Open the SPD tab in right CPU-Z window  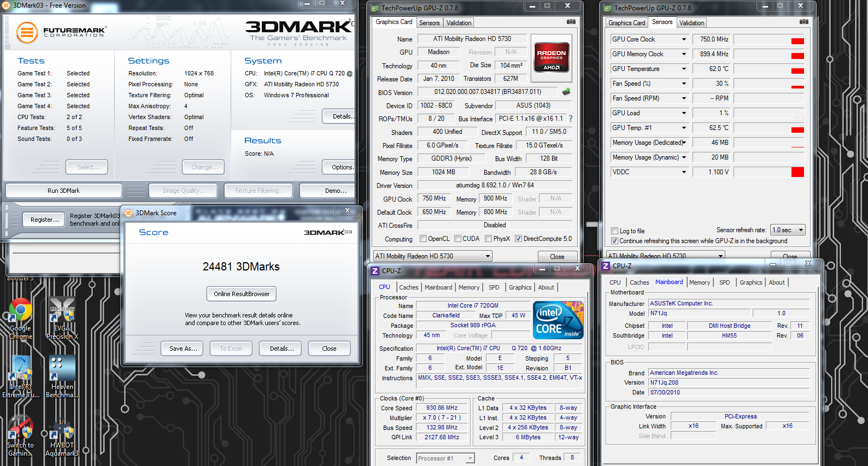click(x=724, y=282)
